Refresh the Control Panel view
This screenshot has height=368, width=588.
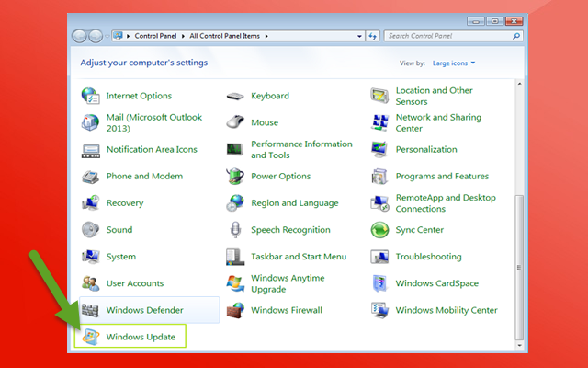(x=372, y=36)
